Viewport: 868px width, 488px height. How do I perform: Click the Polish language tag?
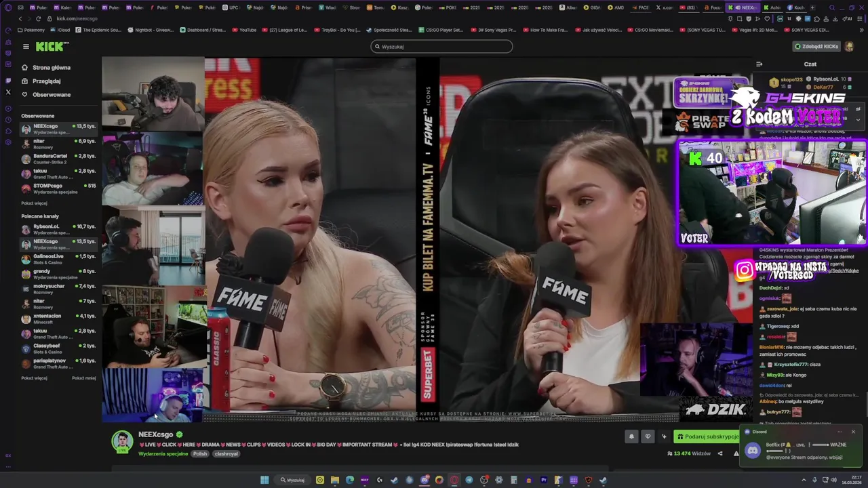pyautogui.click(x=200, y=453)
